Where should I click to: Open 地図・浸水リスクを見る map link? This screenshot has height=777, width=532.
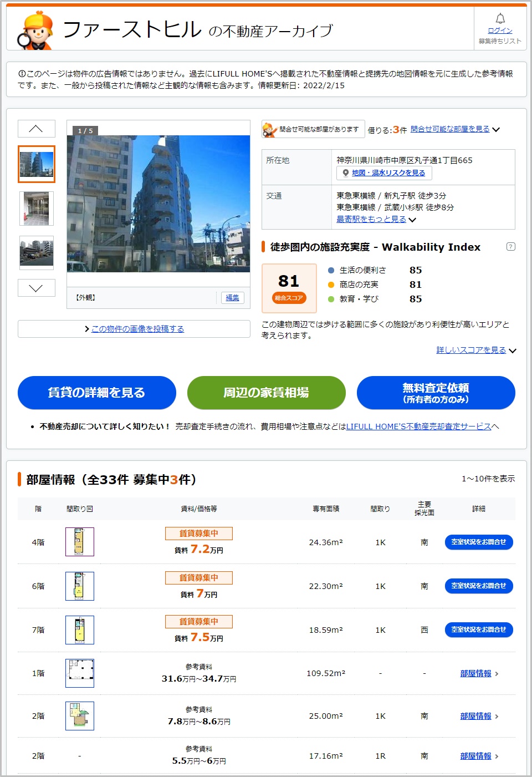(x=388, y=173)
